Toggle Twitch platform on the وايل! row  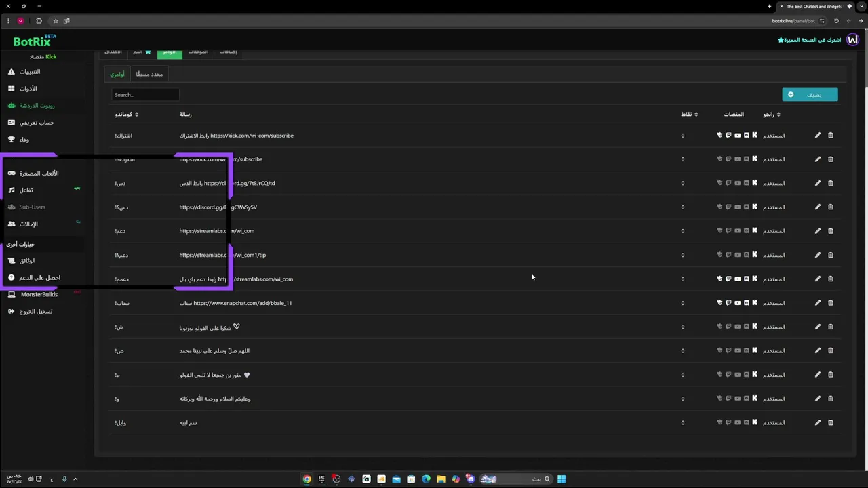pyautogui.click(x=728, y=422)
